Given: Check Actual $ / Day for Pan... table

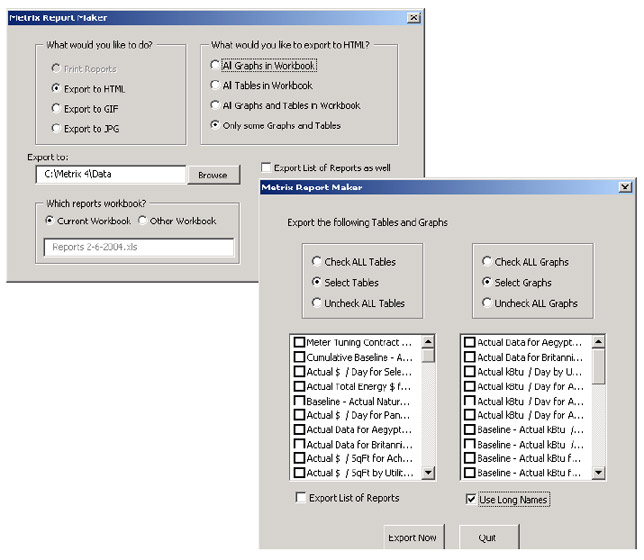Looking at the screenshot, I should click(300, 415).
